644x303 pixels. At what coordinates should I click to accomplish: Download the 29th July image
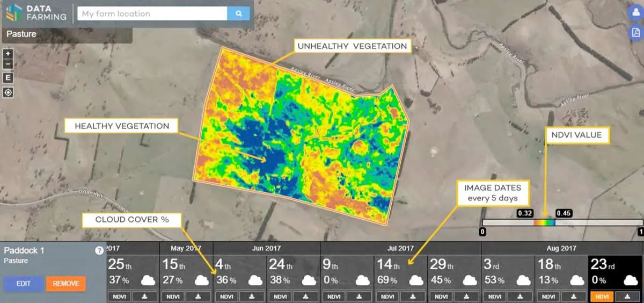coord(466,297)
